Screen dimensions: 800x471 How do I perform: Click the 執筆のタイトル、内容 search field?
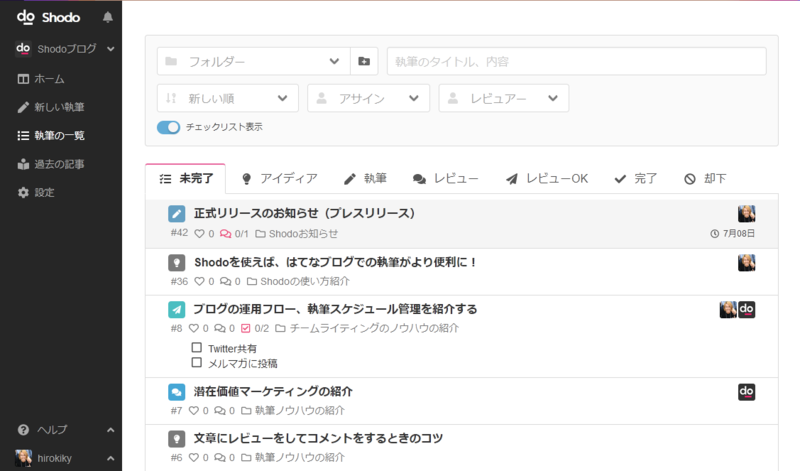coord(577,61)
